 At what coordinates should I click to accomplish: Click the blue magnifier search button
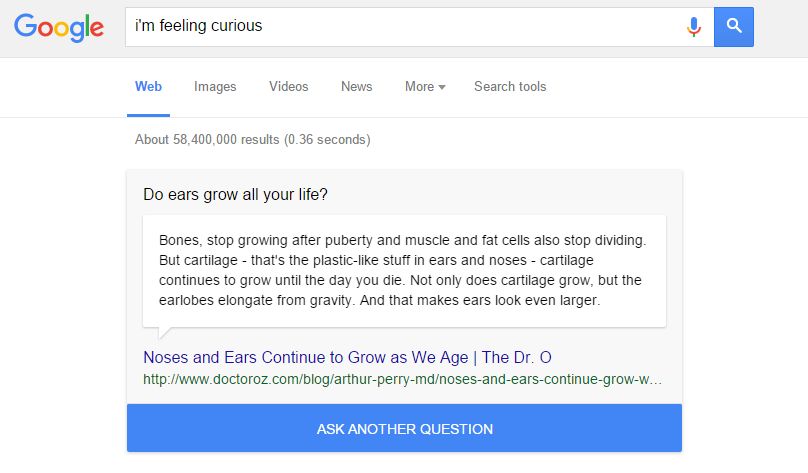(x=734, y=27)
